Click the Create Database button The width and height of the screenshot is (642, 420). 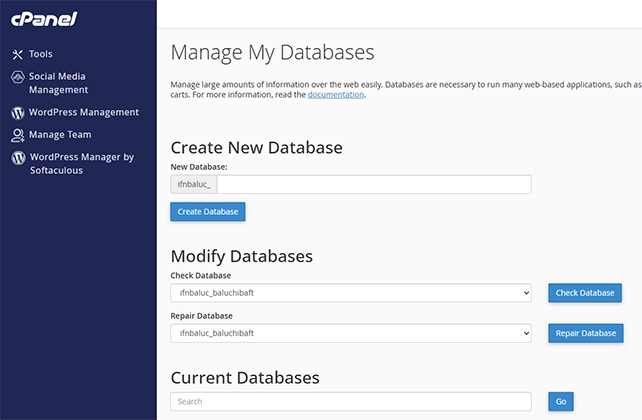coord(208,212)
